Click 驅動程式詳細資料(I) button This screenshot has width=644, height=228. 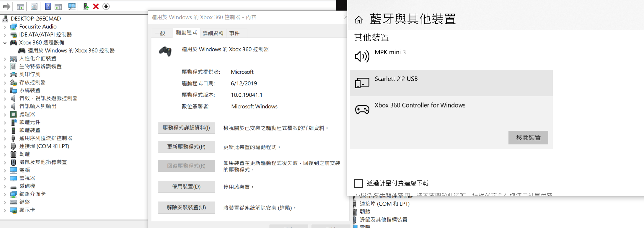186,128
